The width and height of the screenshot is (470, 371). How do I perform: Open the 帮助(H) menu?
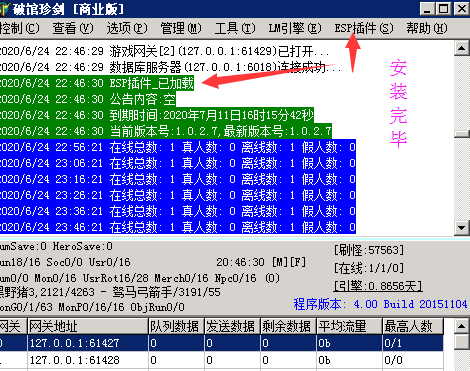coord(427,28)
